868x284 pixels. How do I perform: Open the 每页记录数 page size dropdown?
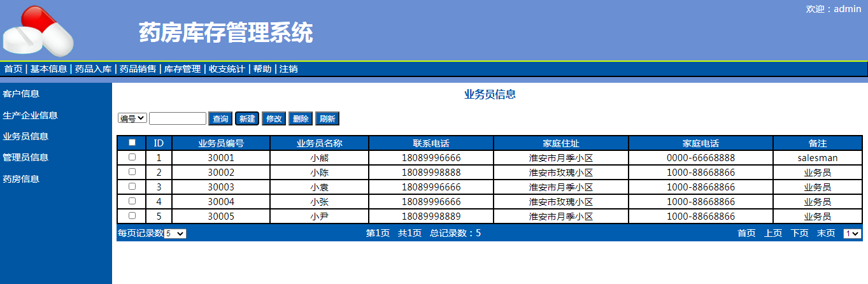175,234
